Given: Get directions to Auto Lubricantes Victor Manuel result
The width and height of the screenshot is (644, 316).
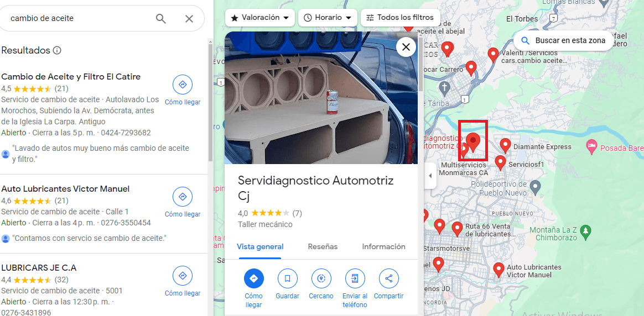Looking at the screenshot, I should click(x=183, y=197).
